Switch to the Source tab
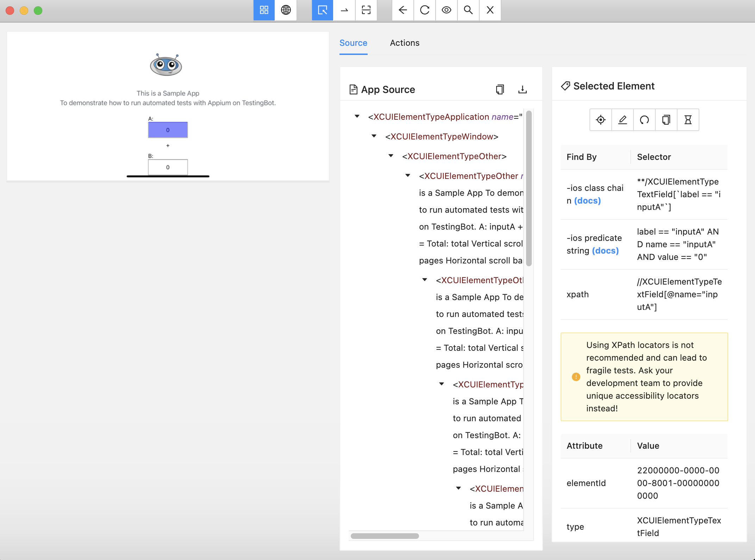 354,43
